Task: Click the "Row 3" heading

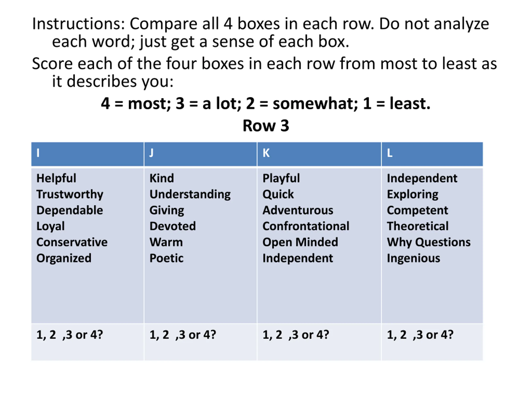Action: click(266, 126)
